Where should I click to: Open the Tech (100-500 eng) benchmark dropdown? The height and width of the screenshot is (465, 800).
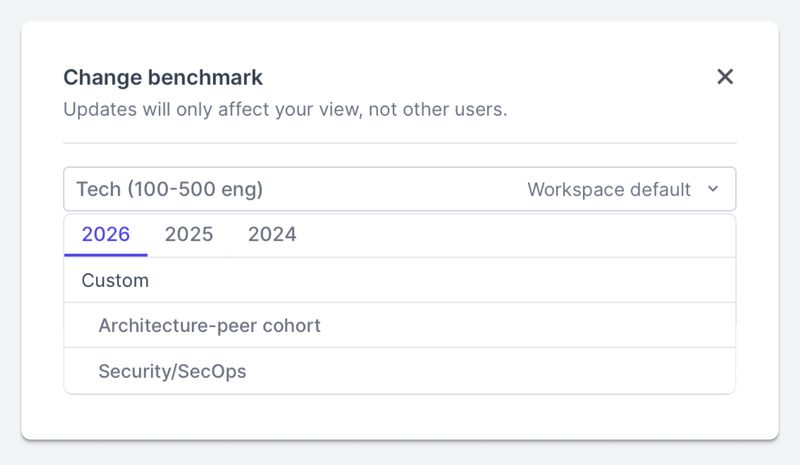tap(399, 189)
